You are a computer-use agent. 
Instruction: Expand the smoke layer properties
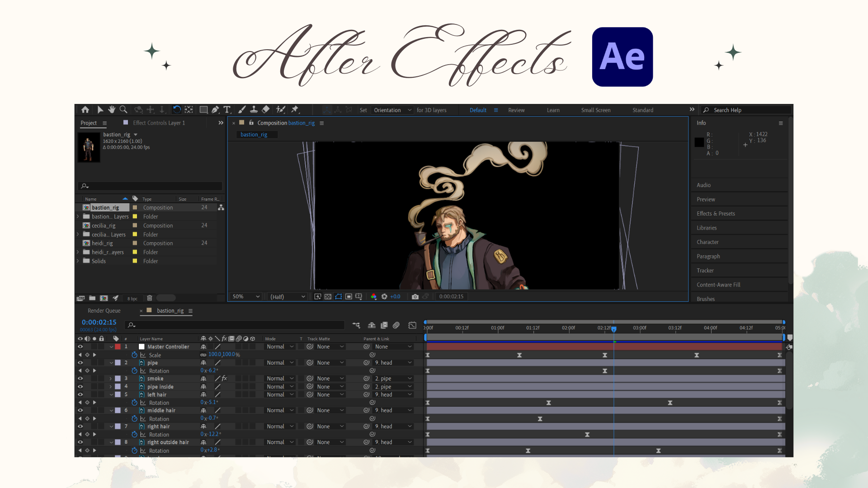pos(111,379)
